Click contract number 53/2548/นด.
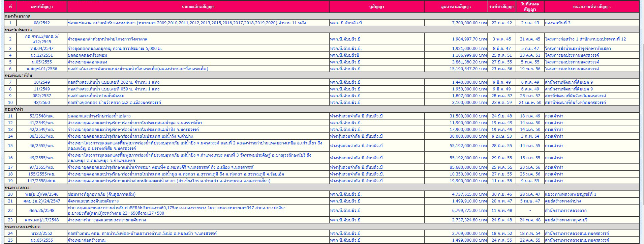The height and width of the screenshot is (244, 644). pos(42,116)
